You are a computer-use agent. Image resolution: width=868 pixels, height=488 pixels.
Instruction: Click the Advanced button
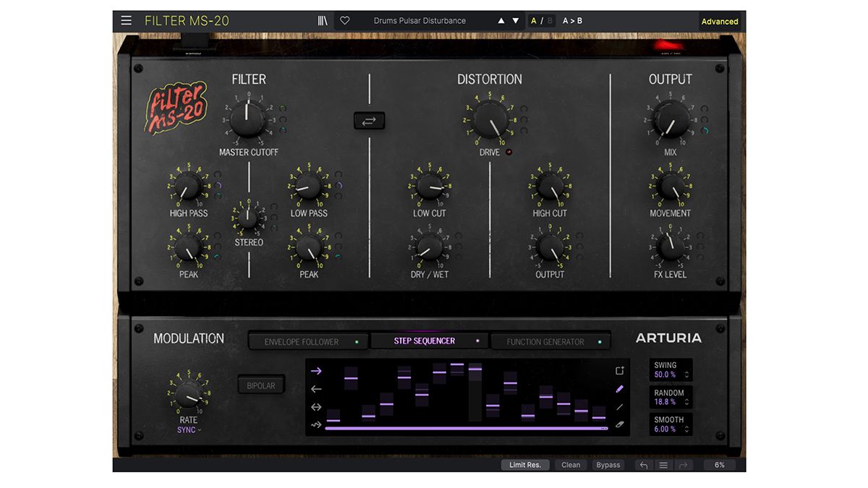pyautogui.click(x=719, y=22)
